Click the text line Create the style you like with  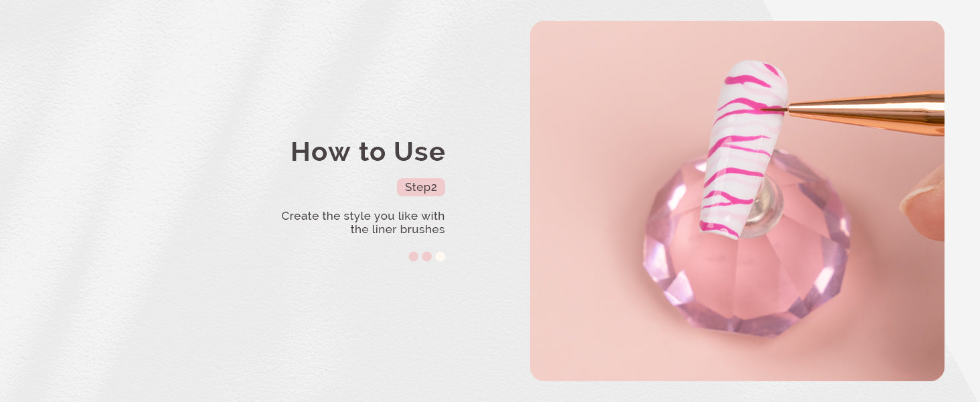pyautogui.click(x=363, y=216)
